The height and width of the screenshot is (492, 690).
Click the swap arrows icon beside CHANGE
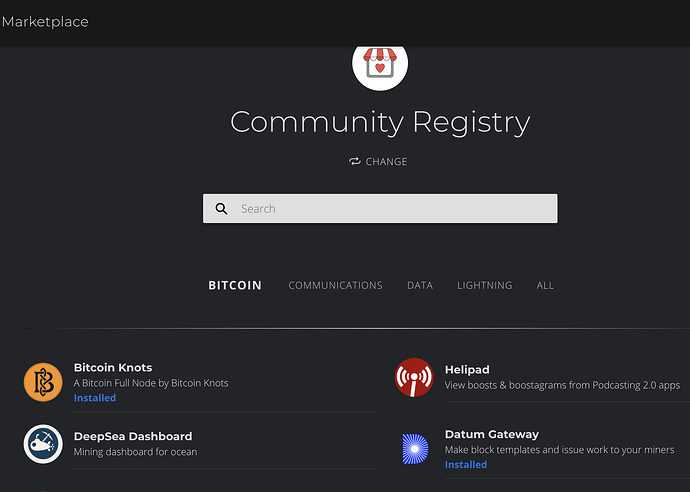(x=355, y=162)
